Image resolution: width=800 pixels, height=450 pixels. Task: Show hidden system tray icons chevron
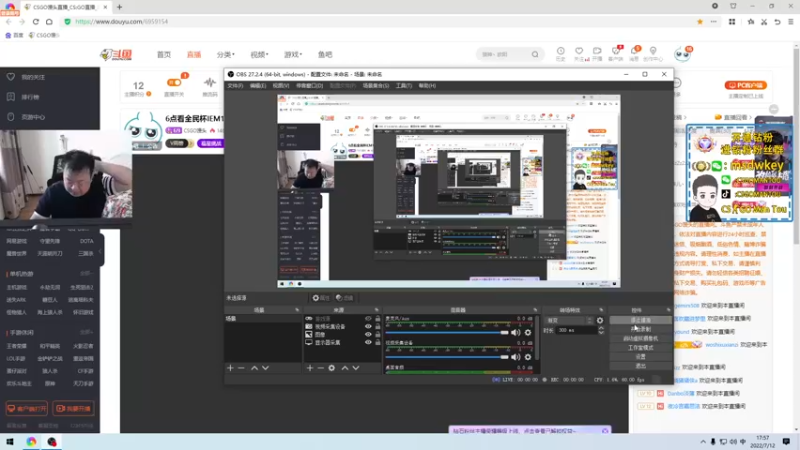click(703, 442)
